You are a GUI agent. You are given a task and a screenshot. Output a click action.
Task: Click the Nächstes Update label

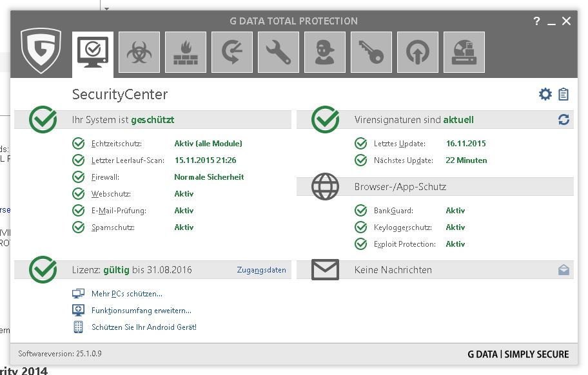pos(404,160)
